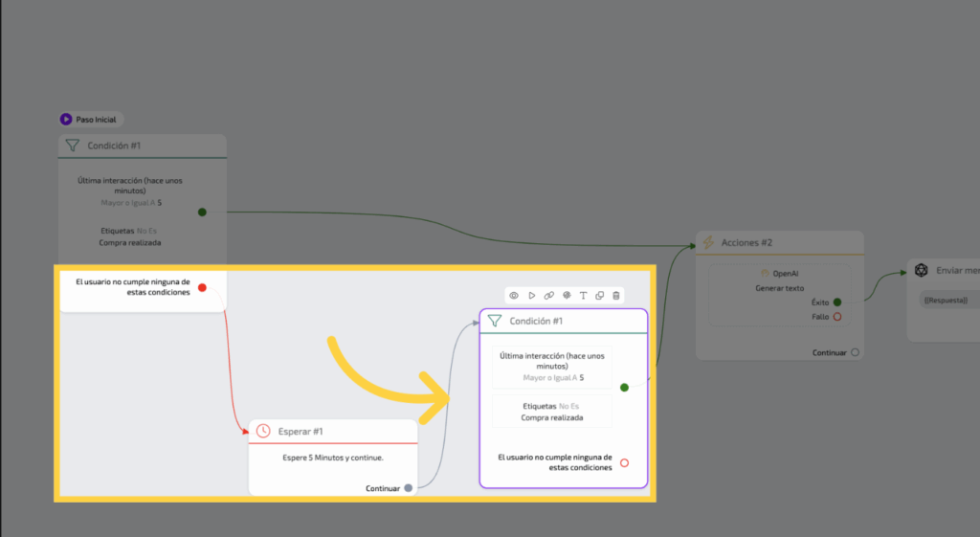Select the Etiquetas condition in highlighted node
Screen dimensions: 980x537
pos(551,412)
